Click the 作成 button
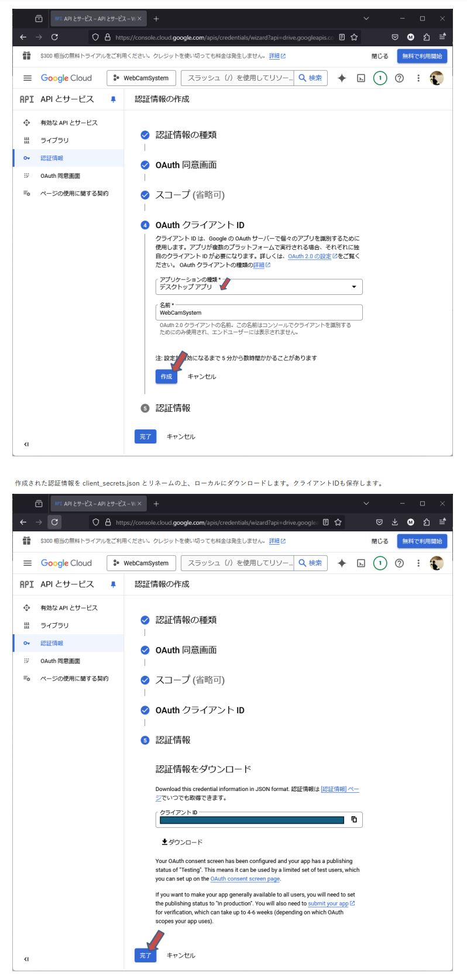Screen dimensions: 467x980 (166, 376)
